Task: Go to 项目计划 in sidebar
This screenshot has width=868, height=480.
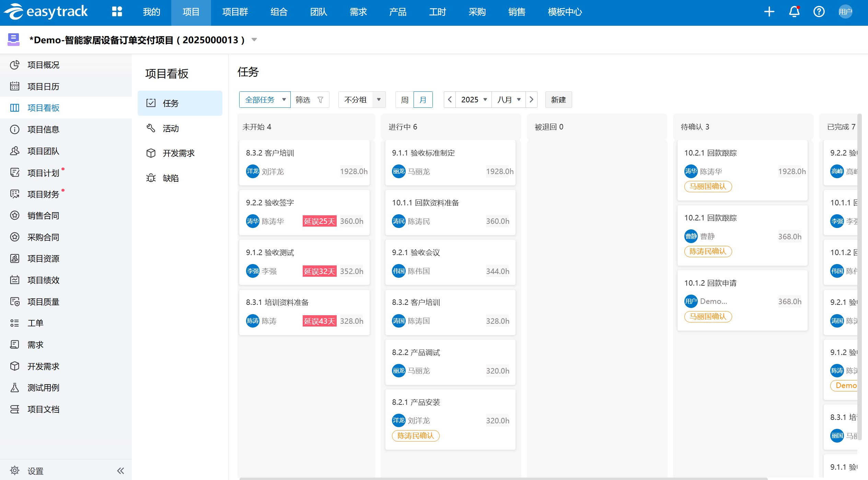Action: point(43,173)
